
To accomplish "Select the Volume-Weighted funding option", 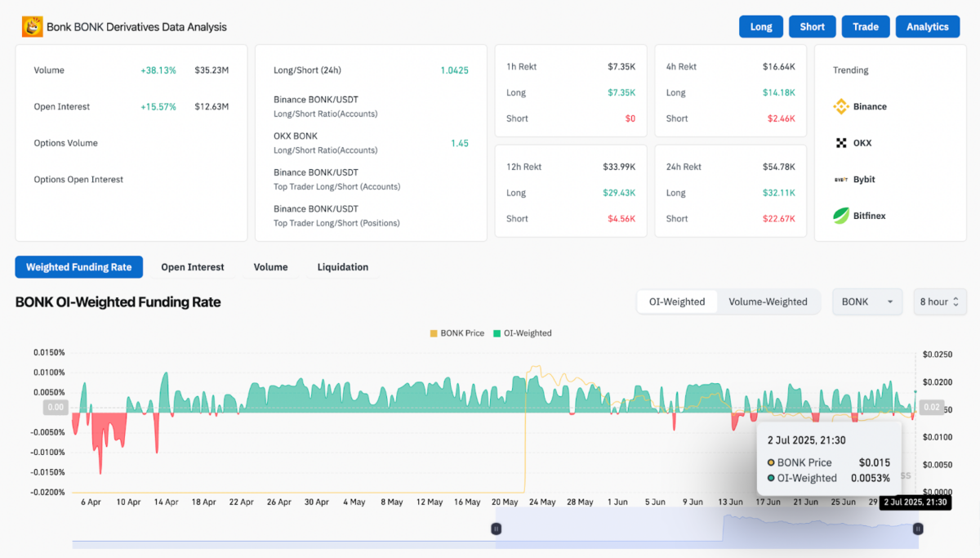I will pos(768,301).
